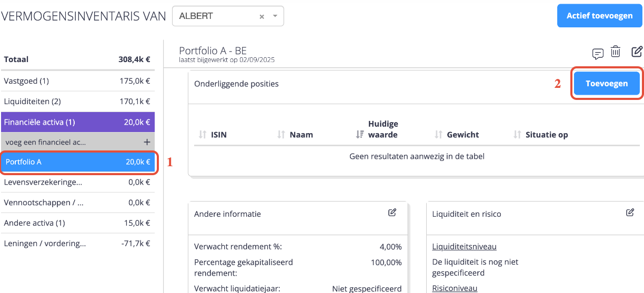Sort by Huidige waarde column
This screenshot has height=293, width=644.
point(360,135)
